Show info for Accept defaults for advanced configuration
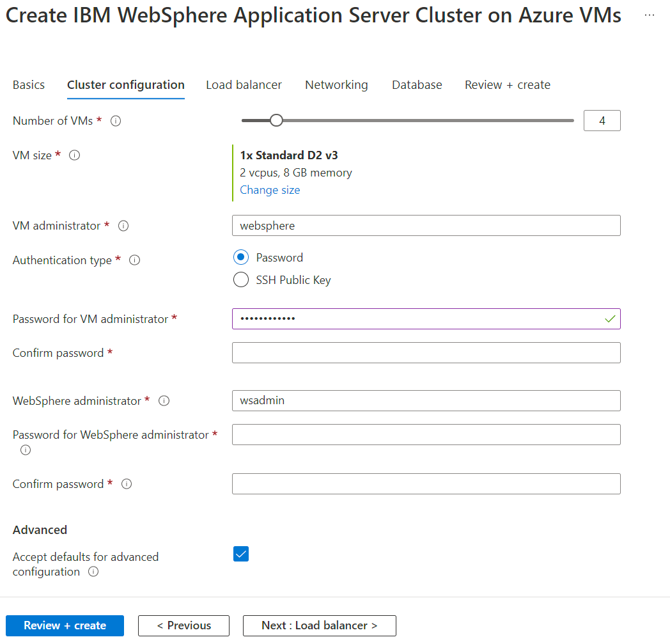This screenshot has height=644, width=670. coord(93,571)
